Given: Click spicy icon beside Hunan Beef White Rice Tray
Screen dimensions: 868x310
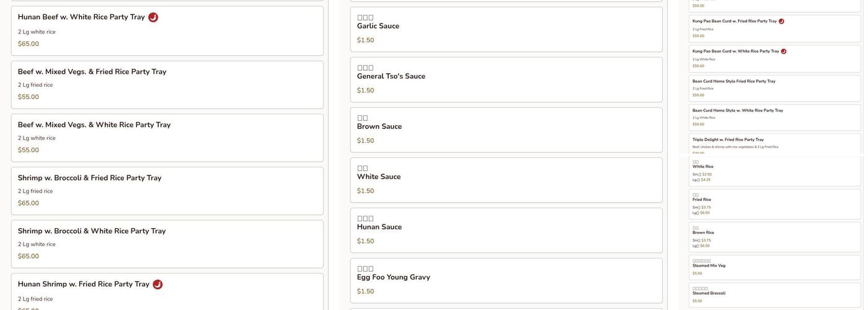Looking at the screenshot, I should [x=153, y=17].
